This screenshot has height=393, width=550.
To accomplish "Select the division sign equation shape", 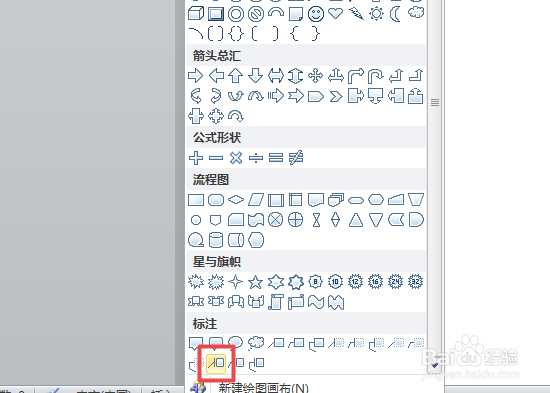I will pos(256,158).
